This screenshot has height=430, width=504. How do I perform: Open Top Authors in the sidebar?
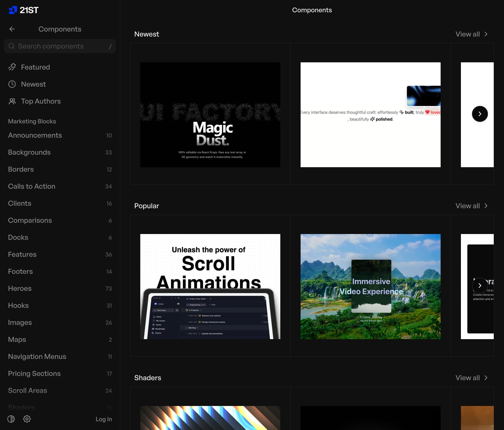(x=60, y=101)
